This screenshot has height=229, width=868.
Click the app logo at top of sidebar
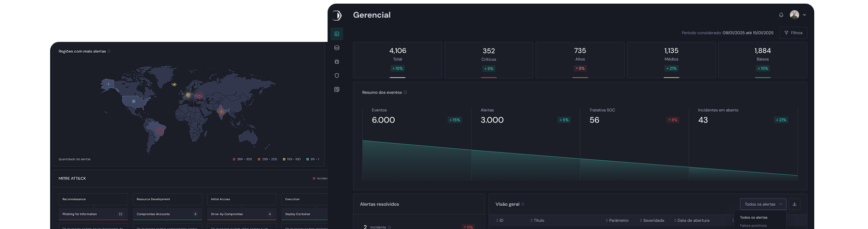337,16
